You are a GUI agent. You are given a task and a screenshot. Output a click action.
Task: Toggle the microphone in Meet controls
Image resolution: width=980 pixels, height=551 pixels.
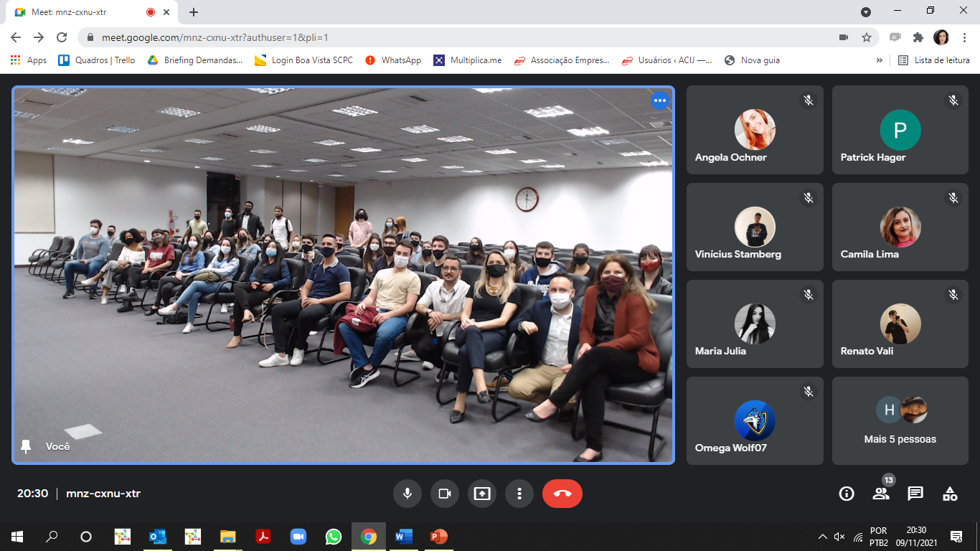(407, 494)
